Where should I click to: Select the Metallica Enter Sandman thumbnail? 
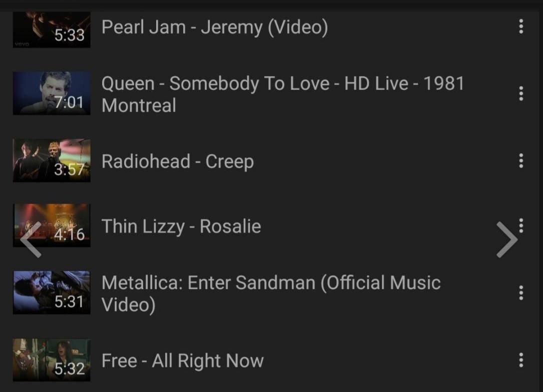(x=52, y=292)
